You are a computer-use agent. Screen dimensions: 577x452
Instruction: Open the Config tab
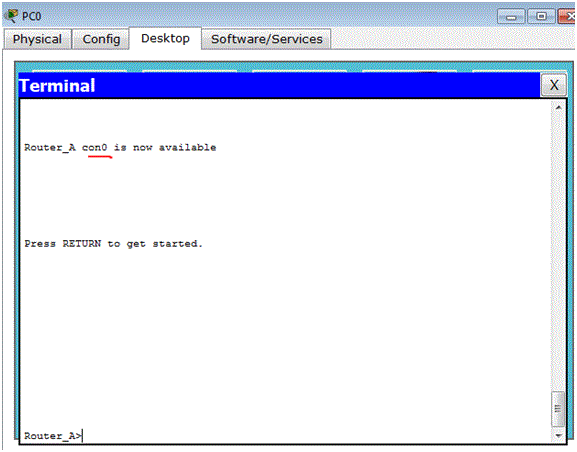pos(101,39)
